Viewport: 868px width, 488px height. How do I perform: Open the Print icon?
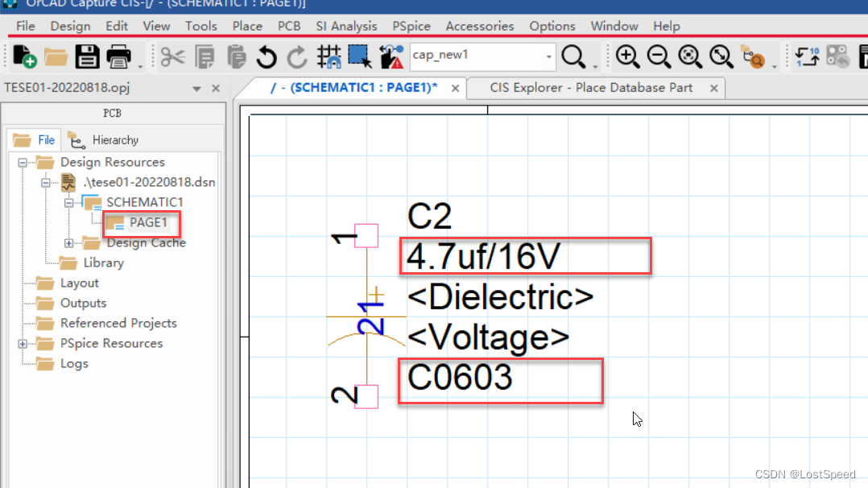(x=116, y=56)
